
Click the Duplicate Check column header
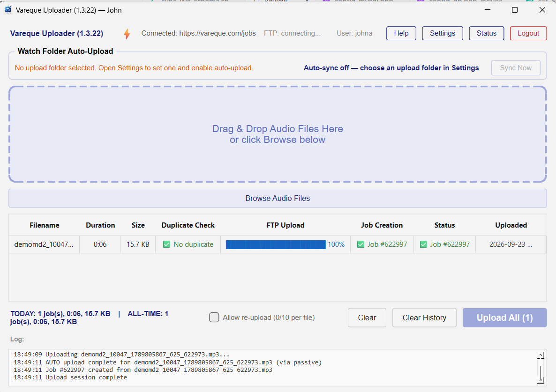point(188,225)
